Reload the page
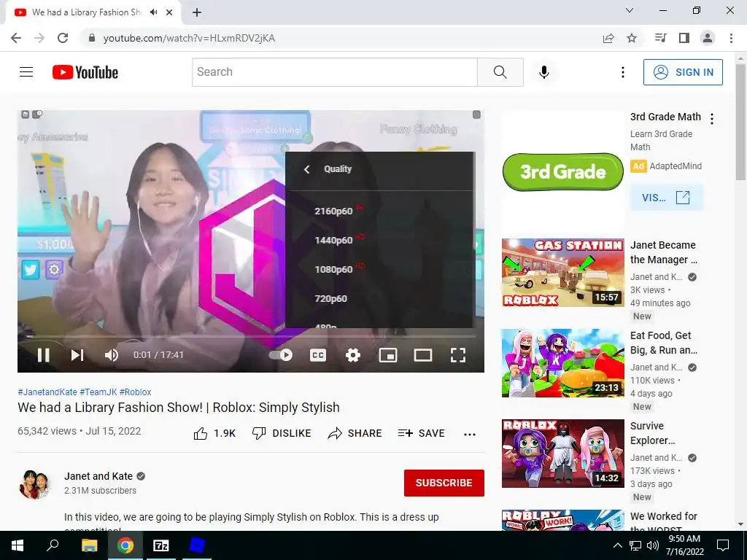This screenshot has height=560, width=747. (x=63, y=38)
